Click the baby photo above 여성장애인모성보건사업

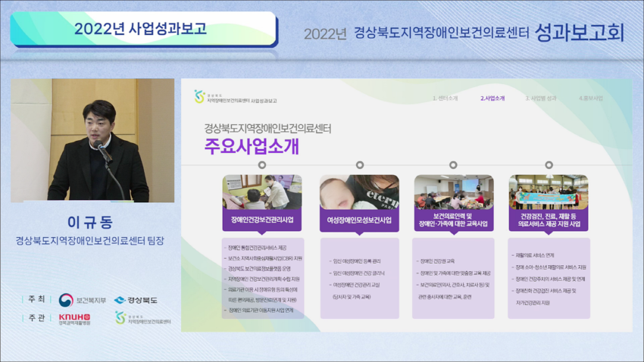point(359,192)
